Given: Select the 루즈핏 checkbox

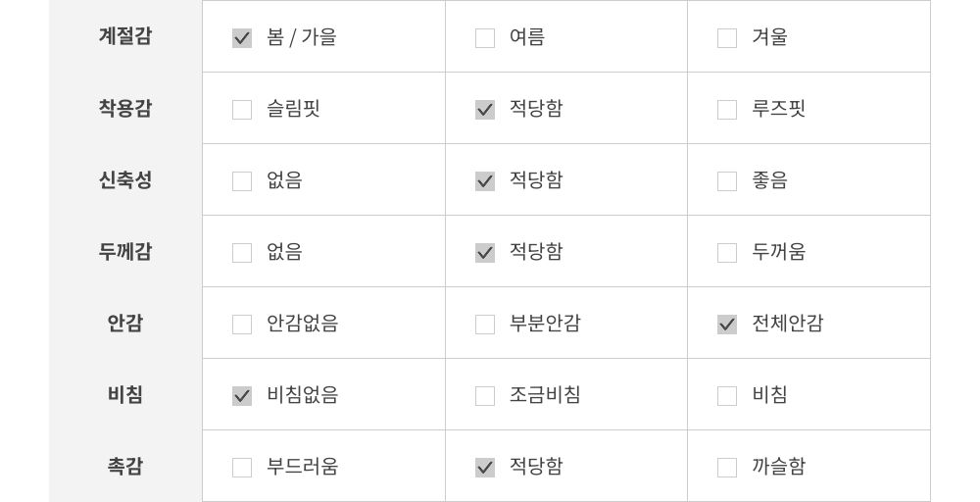Looking at the screenshot, I should (727, 110).
